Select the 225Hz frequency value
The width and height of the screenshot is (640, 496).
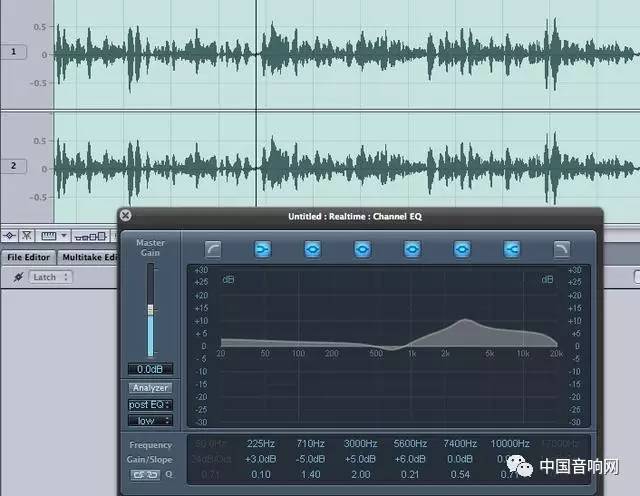260,443
